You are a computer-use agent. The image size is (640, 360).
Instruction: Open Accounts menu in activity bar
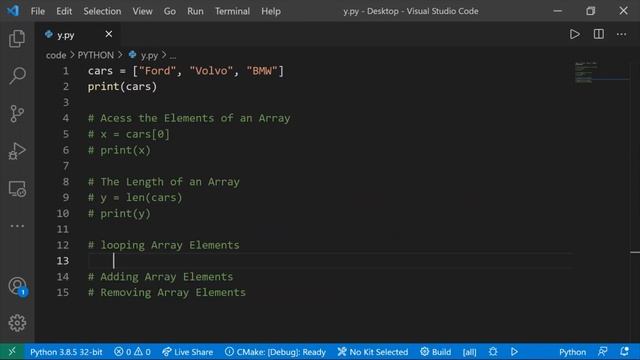tap(17, 286)
